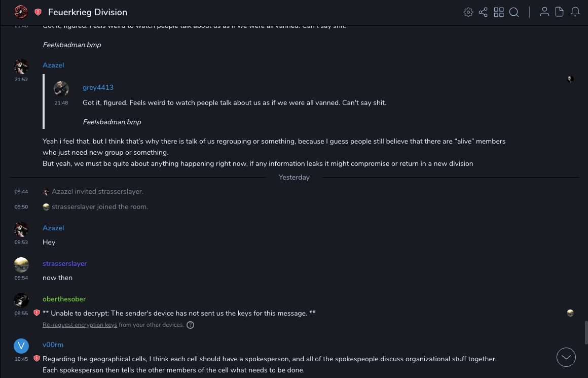Click v00rm's blue V avatar

click(x=21, y=346)
